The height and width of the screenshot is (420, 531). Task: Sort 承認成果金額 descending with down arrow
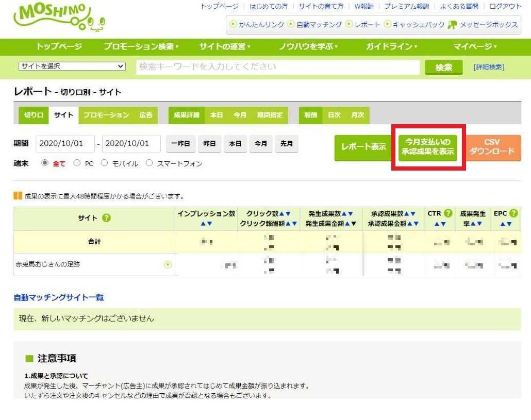[x=416, y=224]
